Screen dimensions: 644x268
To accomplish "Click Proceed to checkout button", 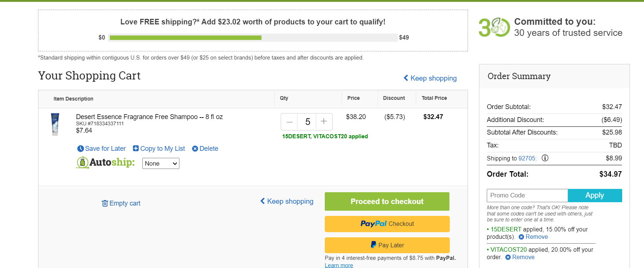I will pos(387,201).
